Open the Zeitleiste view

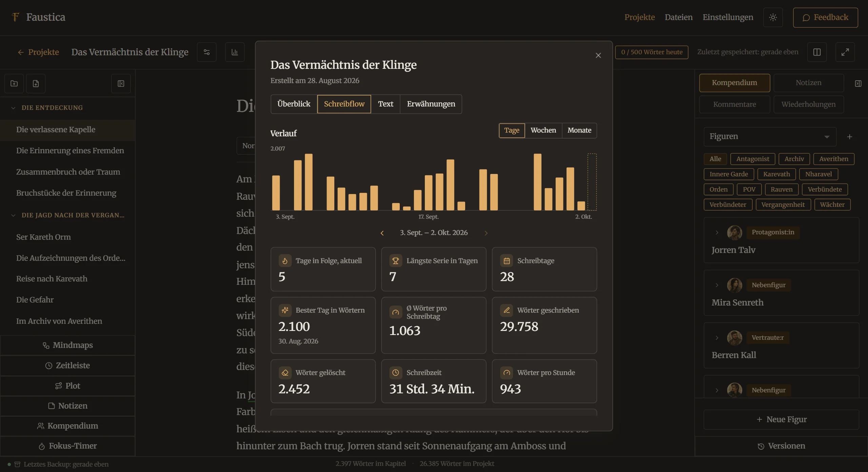pos(68,366)
